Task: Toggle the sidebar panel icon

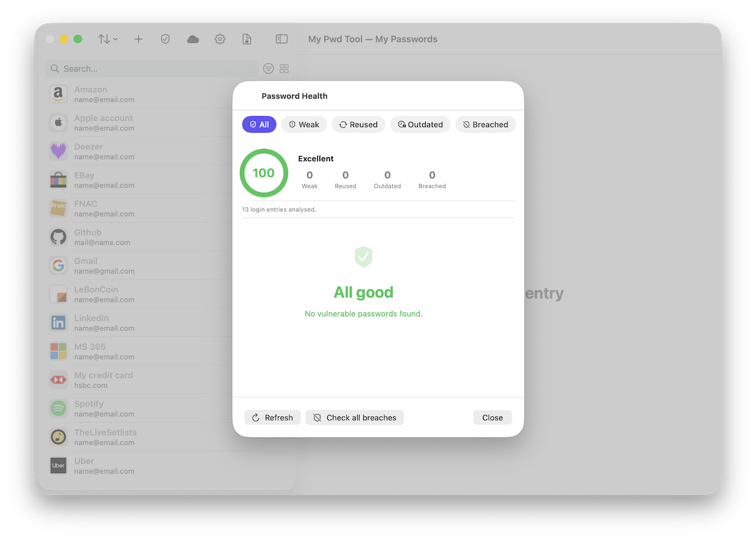Action: [282, 39]
